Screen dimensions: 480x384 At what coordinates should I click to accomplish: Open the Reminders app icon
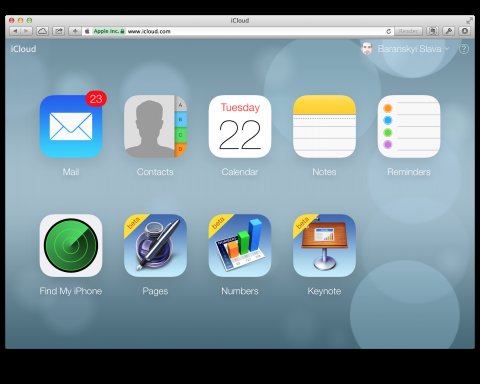(409, 126)
